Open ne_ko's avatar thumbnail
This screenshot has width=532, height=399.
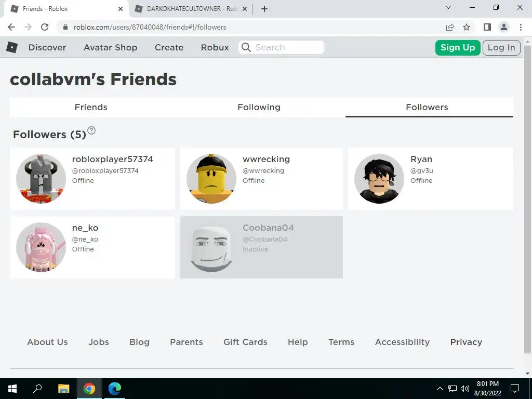tap(41, 247)
